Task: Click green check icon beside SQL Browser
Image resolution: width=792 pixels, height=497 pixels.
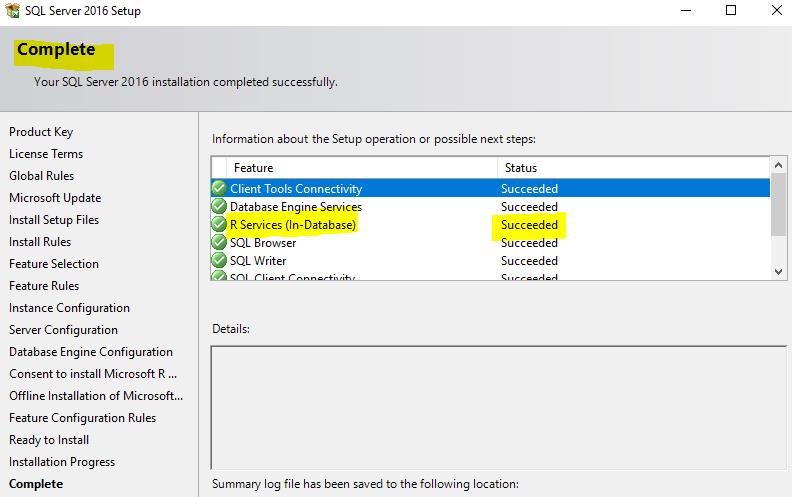Action: pos(219,243)
